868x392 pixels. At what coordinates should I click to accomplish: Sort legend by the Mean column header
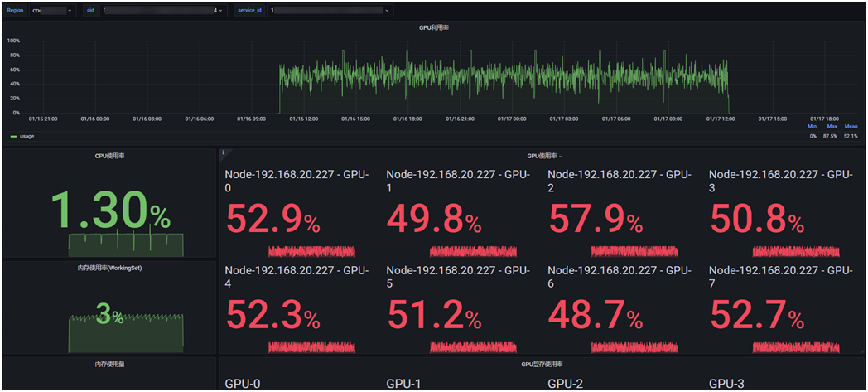point(851,127)
